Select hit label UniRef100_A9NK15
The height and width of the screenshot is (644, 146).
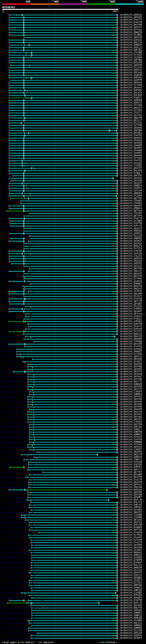(131, 384)
